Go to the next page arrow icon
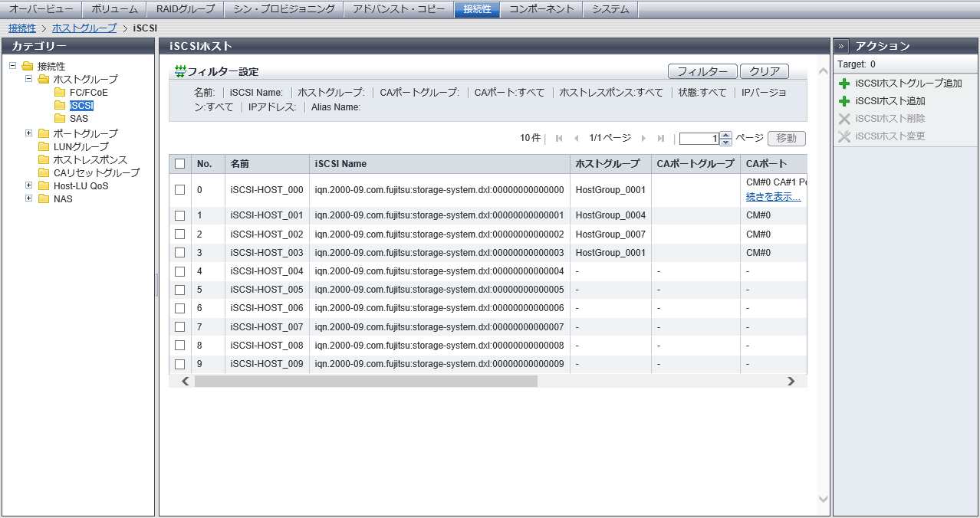Screen dimensions: 980x518 [643, 139]
